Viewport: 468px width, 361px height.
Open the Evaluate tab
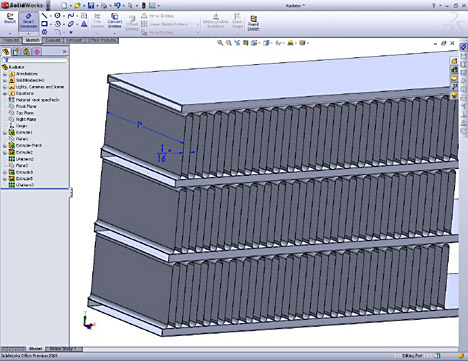pos(53,40)
